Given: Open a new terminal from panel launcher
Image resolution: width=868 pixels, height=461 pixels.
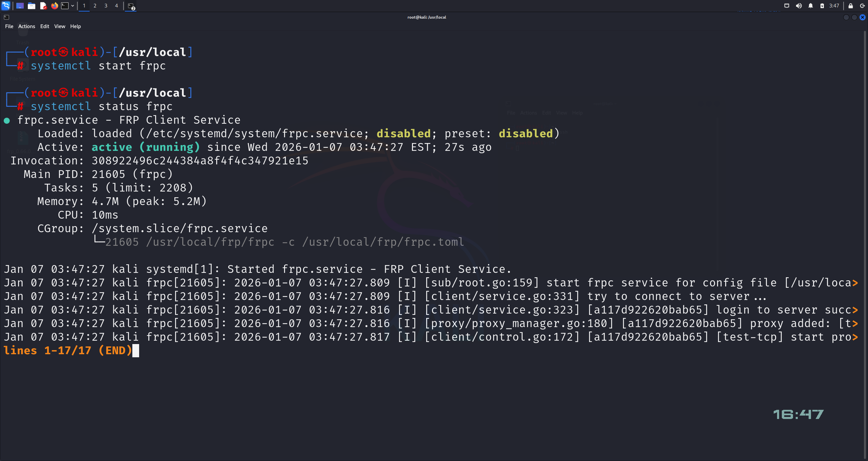Looking at the screenshot, I should (x=65, y=6).
